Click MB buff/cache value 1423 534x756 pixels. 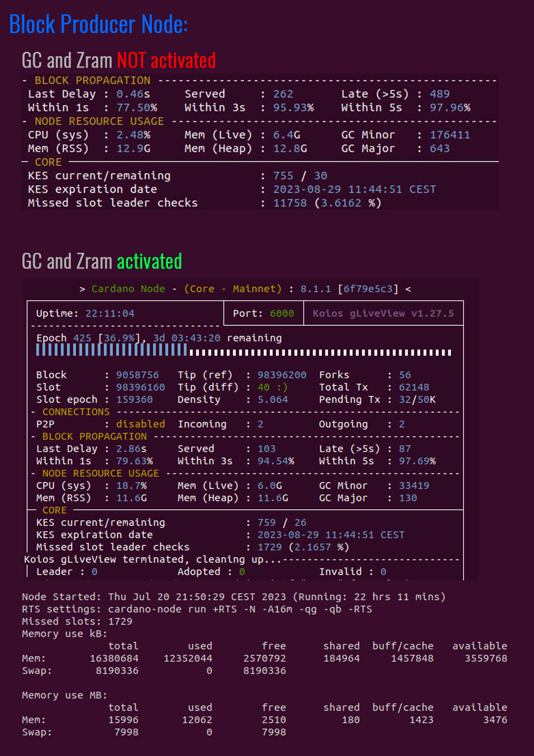[x=422, y=720]
